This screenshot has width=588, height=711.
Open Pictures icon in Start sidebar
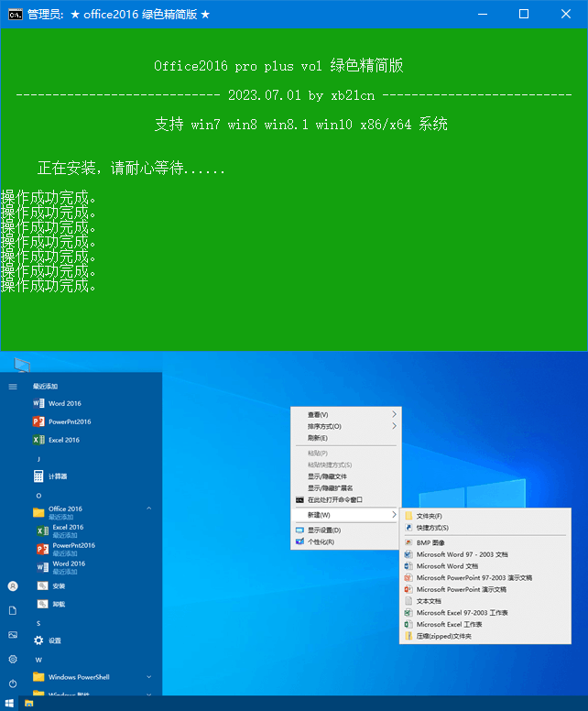point(13,635)
